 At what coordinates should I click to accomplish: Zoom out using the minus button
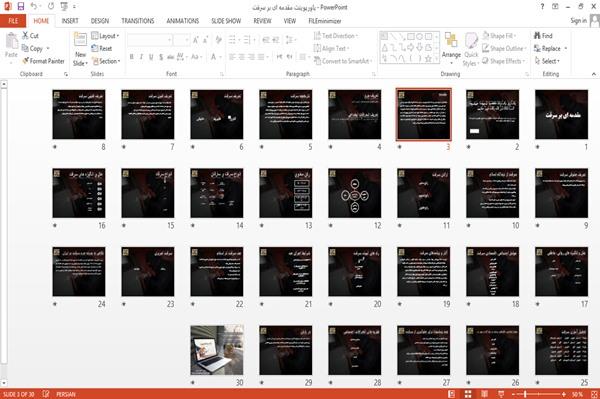pyautogui.click(x=514, y=394)
